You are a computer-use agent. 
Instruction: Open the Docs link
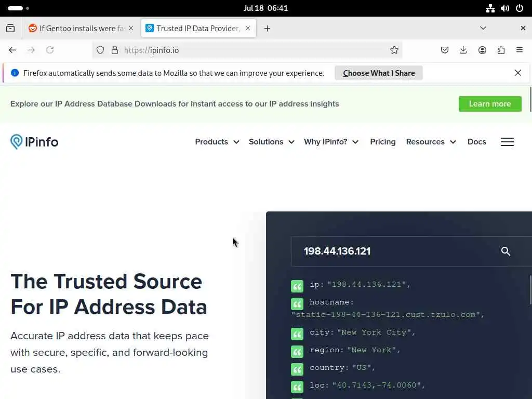477,142
